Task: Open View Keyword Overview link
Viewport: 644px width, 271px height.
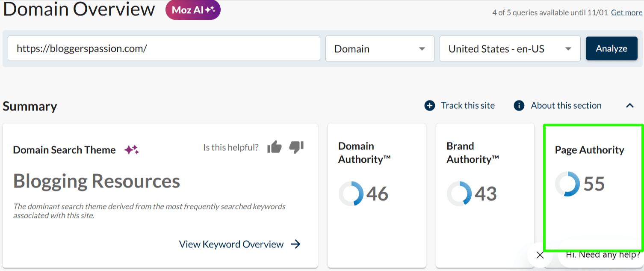Action: click(231, 244)
